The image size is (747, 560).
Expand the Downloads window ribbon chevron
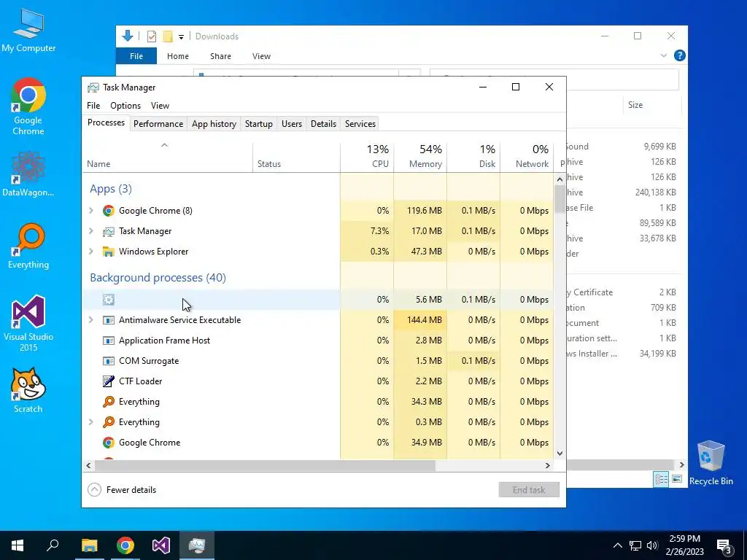[x=664, y=55]
